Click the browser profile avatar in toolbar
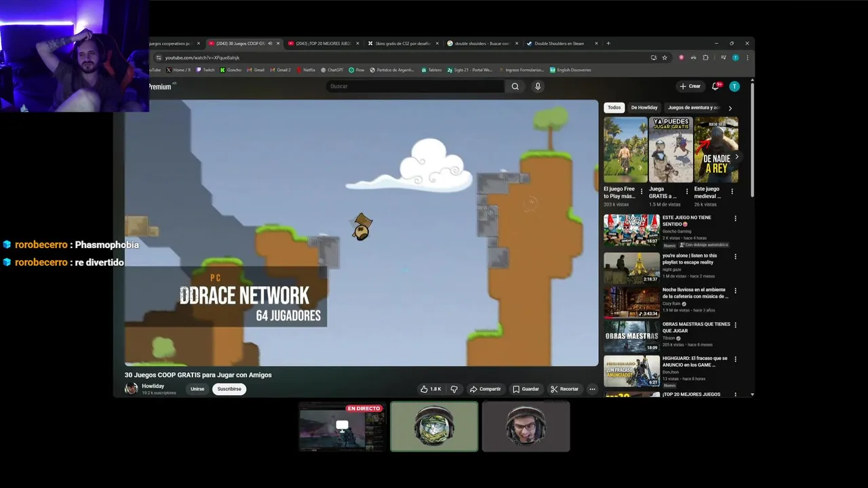 [x=735, y=58]
